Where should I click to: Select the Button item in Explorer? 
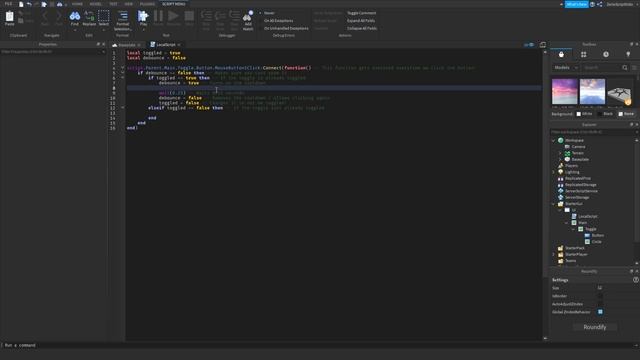598,236
